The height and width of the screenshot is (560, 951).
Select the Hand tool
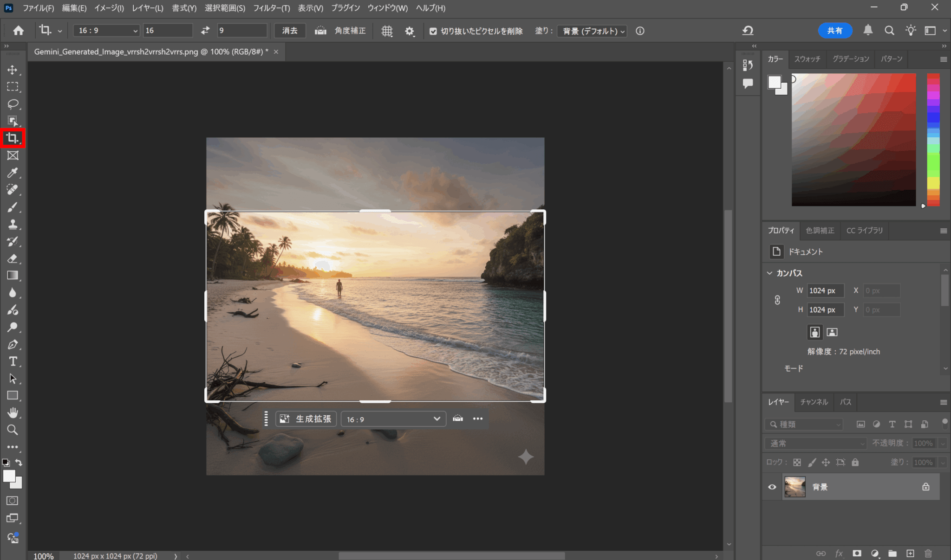13,412
